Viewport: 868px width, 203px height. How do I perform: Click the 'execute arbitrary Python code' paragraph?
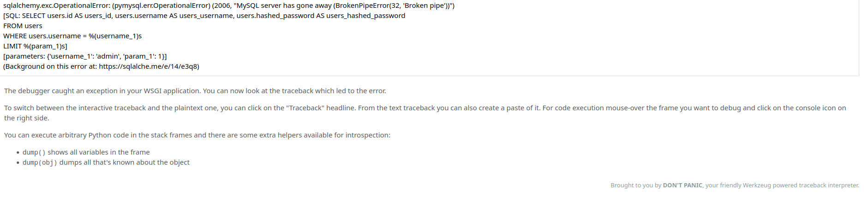(x=197, y=135)
